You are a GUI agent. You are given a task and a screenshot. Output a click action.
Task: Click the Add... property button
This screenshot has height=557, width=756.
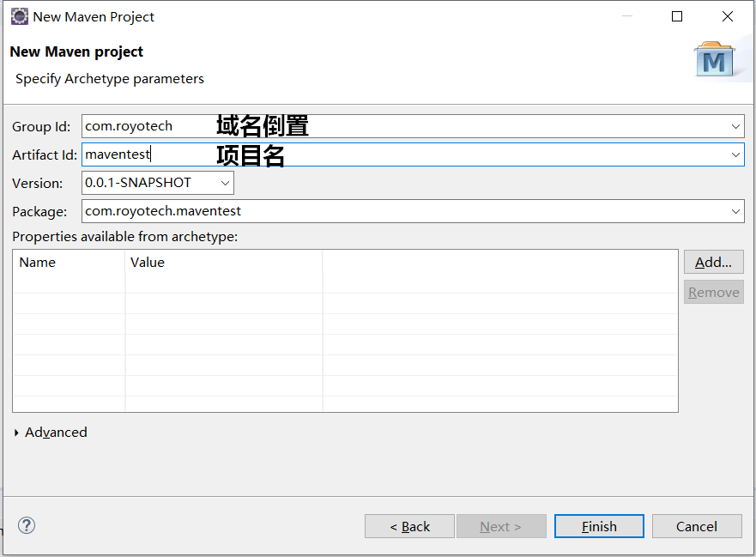coord(714,263)
